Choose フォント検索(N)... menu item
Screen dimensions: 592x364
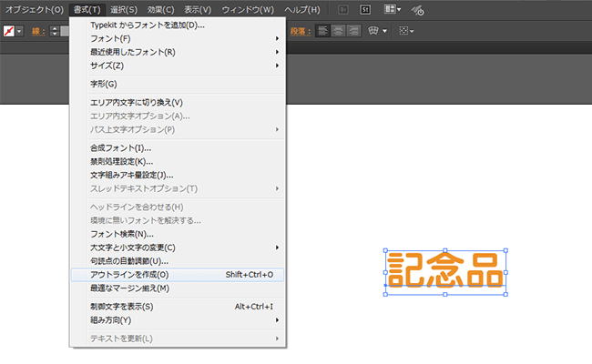click(x=178, y=234)
